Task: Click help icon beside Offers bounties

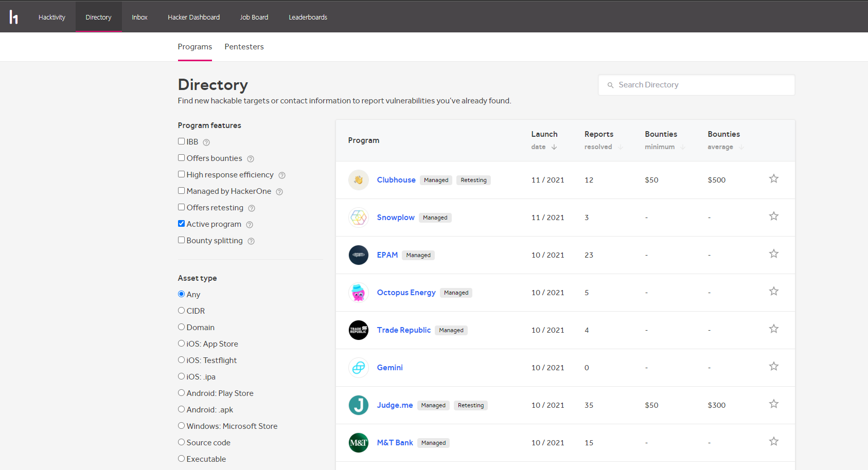Action: 251,159
